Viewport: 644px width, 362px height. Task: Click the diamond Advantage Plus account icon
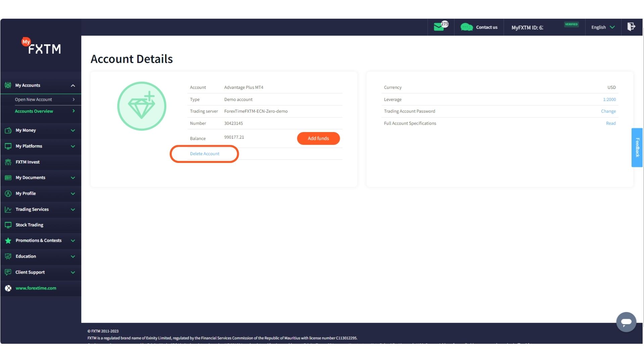tap(142, 106)
